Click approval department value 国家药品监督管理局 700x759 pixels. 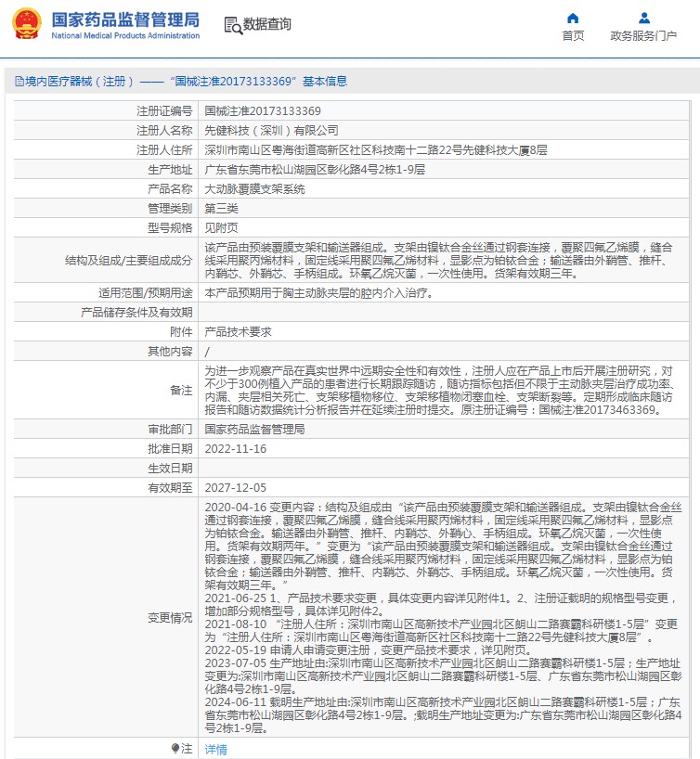coord(254,430)
